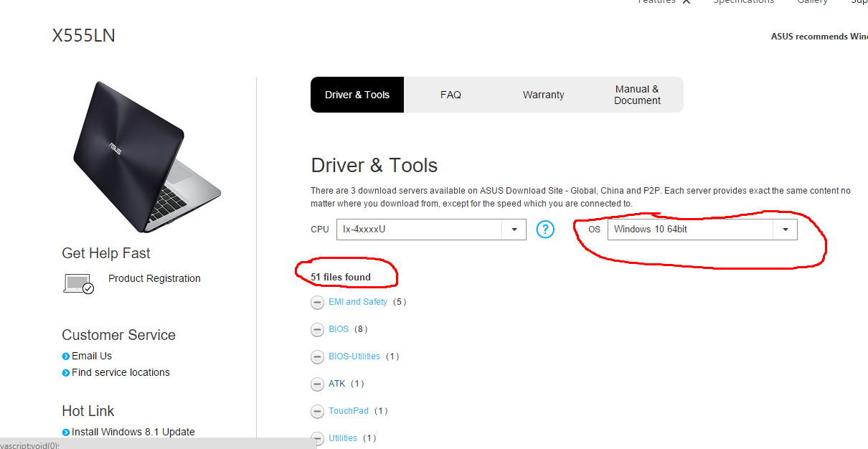The height and width of the screenshot is (449, 868).
Task: Collapse the Utilities category minus icon
Action: pos(317,438)
